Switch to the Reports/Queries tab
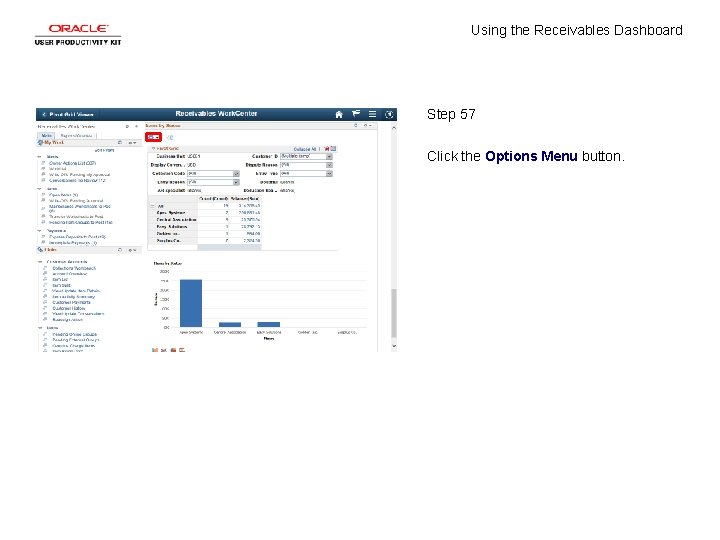720x540 pixels. [76, 136]
